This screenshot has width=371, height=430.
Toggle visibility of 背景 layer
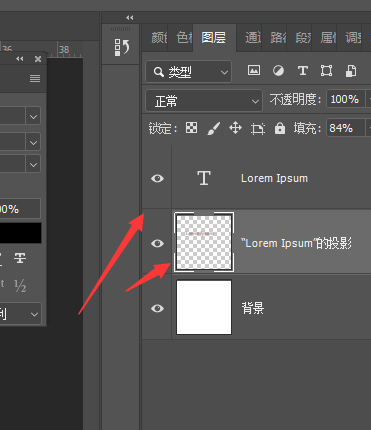coord(157,308)
